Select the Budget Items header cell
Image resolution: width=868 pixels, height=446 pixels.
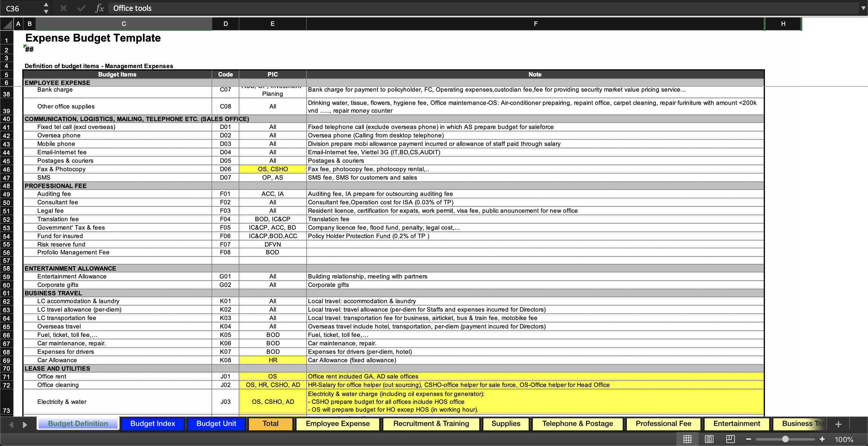[x=117, y=74]
